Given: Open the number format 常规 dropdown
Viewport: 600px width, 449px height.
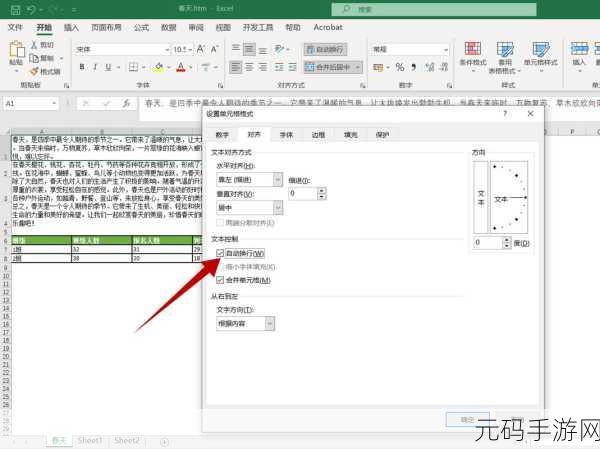Looking at the screenshot, I should coord(446,49).
